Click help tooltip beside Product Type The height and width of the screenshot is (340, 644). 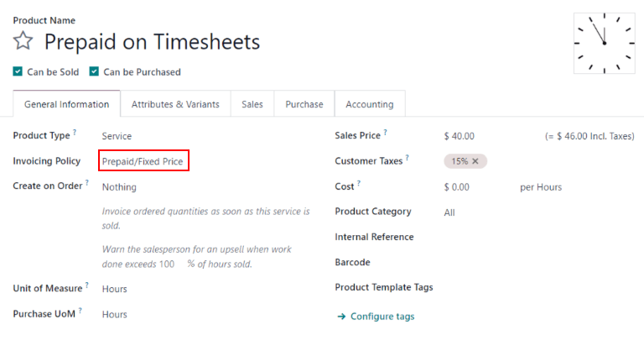pos(75,133)
